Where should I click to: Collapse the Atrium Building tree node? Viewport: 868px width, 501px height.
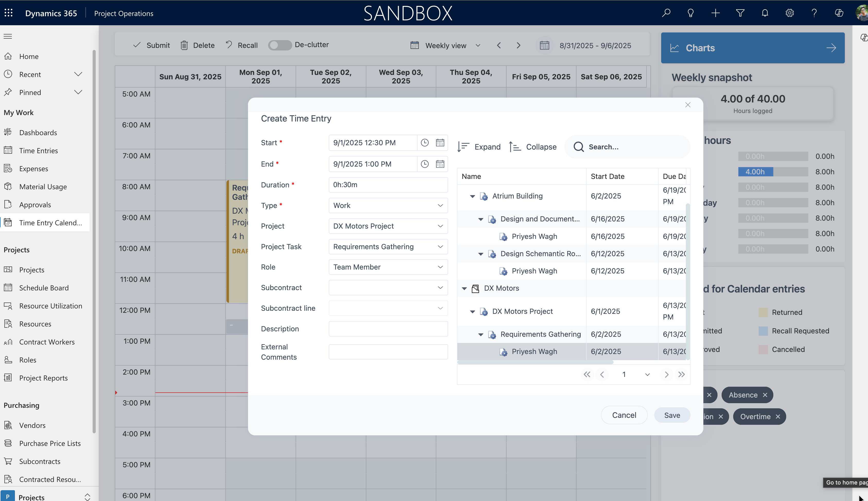(473, 196)
